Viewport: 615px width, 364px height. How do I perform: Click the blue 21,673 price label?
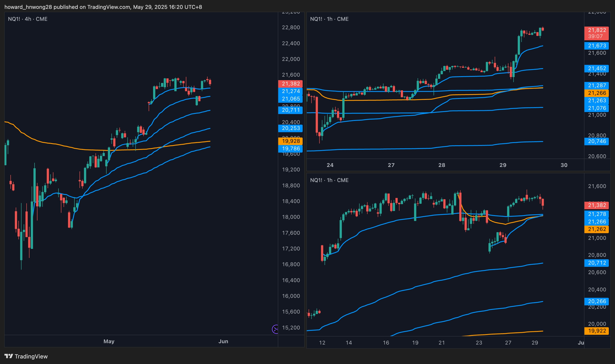(x=597, y=46)
